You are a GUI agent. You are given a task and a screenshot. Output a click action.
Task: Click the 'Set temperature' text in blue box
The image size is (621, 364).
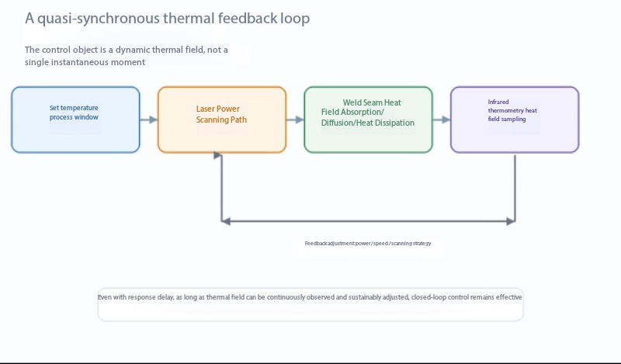click(74, 108)
